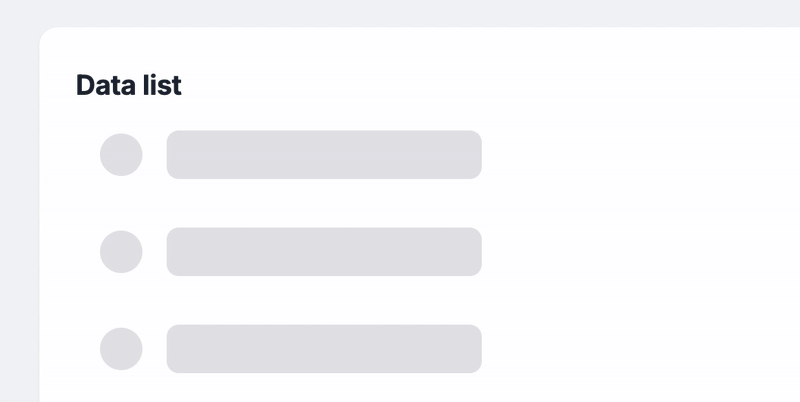This screenshot has width=800, height=402.
Task: Click the word "Data" in the heading
Action: coord(103,86)
